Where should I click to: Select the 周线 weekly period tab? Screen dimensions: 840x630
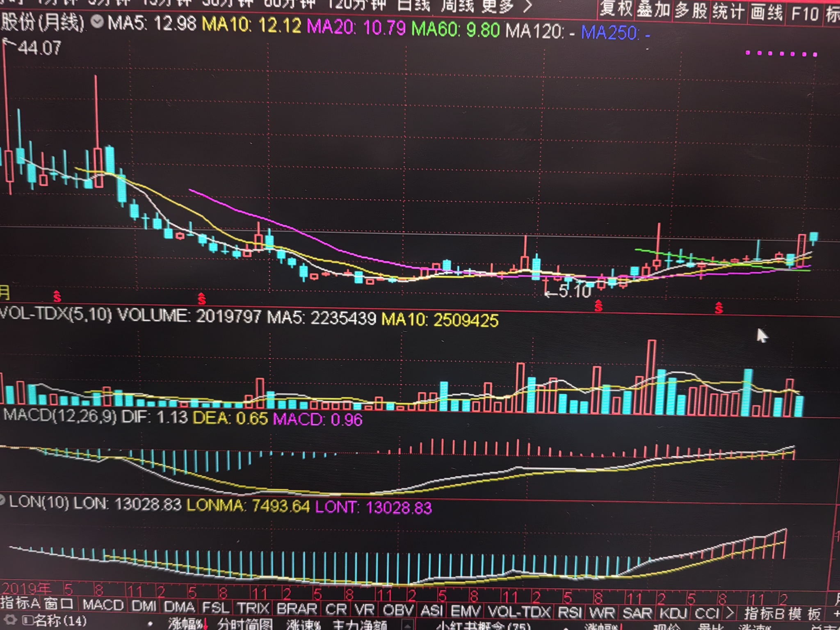click(458, 6)
